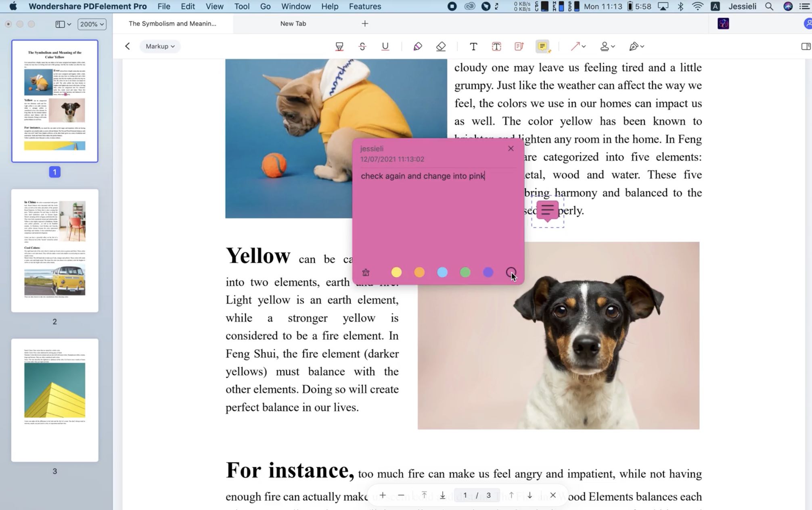Open the 200% zoom level dropdown
The width and height of the screenshot is (812, 510).
(x=92, y=24)
